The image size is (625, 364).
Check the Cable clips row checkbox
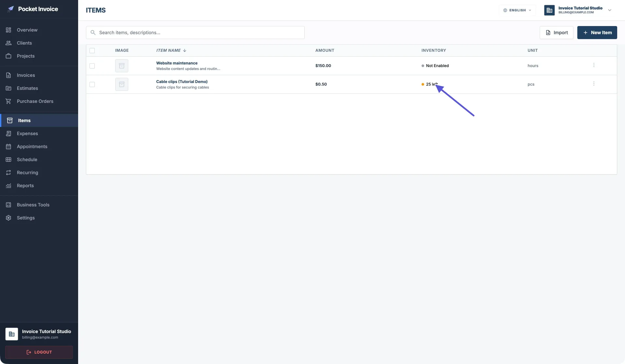click(92, 84)
